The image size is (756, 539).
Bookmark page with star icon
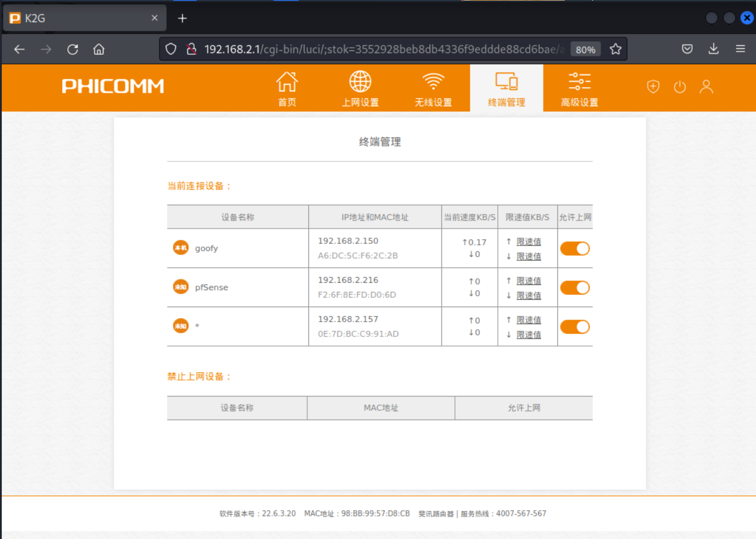(616, 49)
